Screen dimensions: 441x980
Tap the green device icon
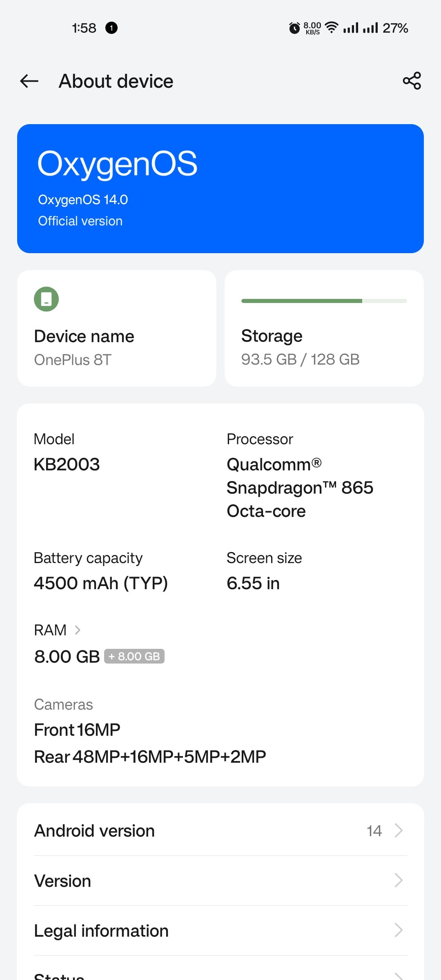(46, 299)
